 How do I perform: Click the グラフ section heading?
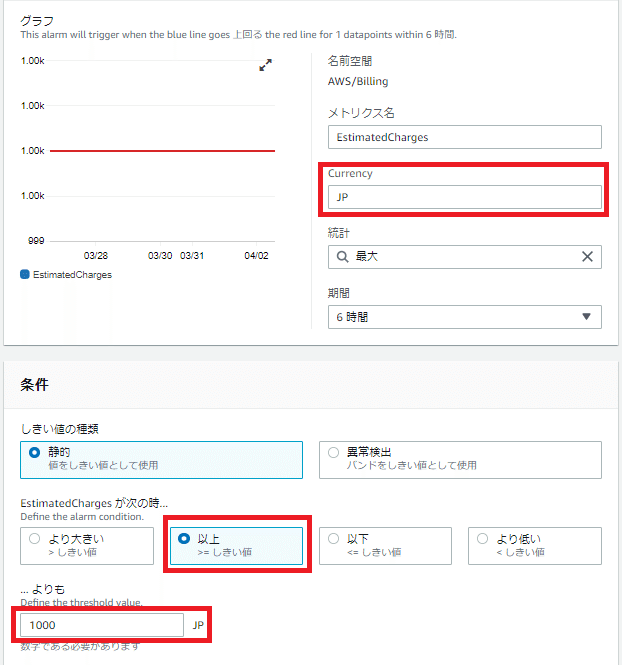[x=37, y=21]
